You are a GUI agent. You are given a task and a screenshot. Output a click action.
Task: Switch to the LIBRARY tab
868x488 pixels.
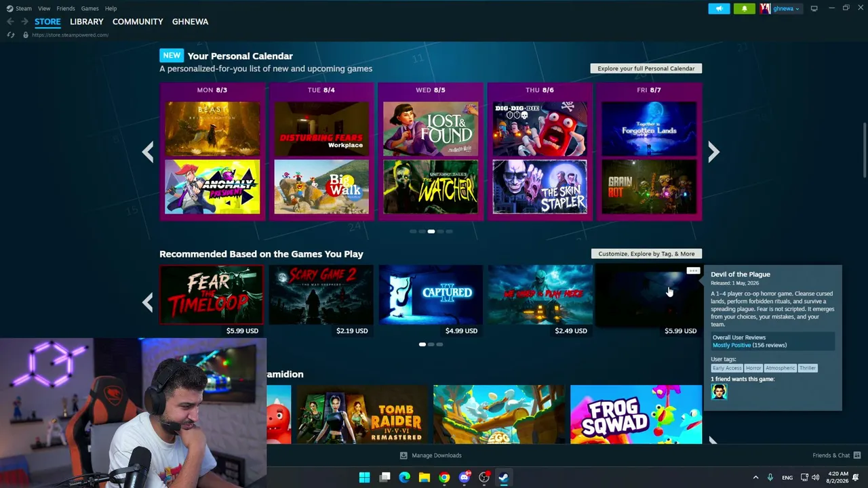[x=87, y=22]
